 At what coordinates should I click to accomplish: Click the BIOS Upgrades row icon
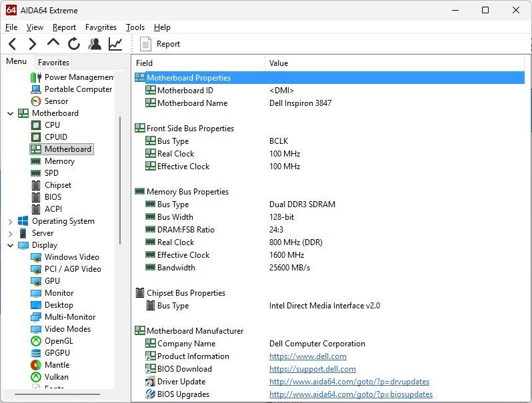point(150,394)
